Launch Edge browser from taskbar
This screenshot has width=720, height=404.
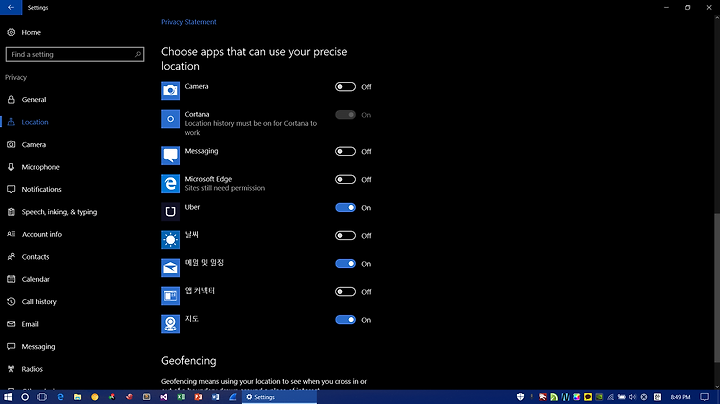pos(60,397)
